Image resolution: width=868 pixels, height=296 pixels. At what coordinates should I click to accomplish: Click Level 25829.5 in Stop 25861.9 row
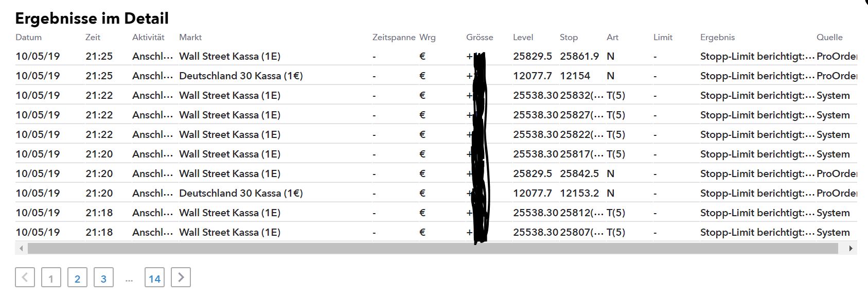[x=533, y=56]
